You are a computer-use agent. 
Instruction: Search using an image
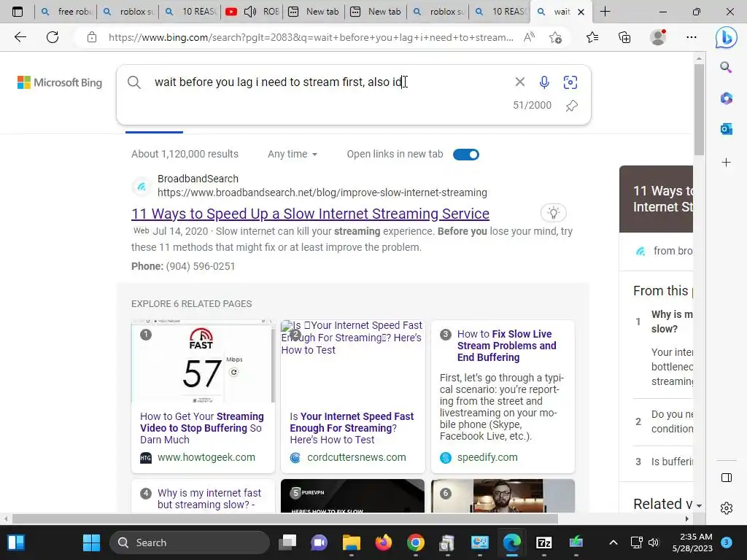coord(570,82)
